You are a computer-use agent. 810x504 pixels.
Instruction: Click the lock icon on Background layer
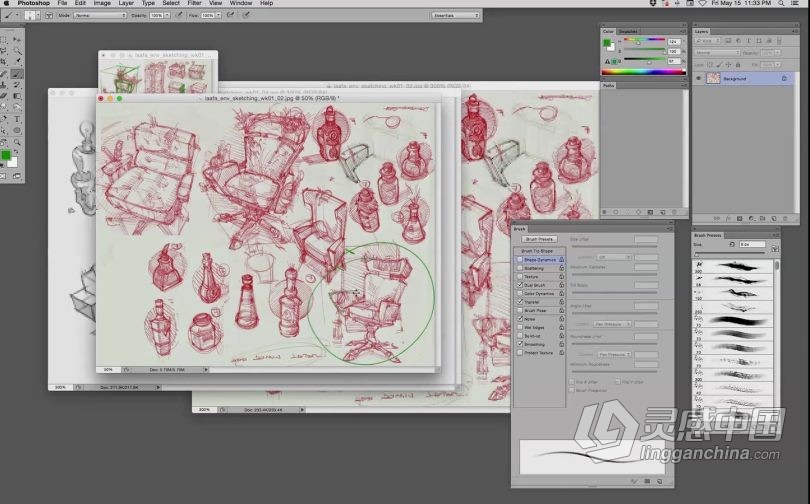(x=784, y=78)
